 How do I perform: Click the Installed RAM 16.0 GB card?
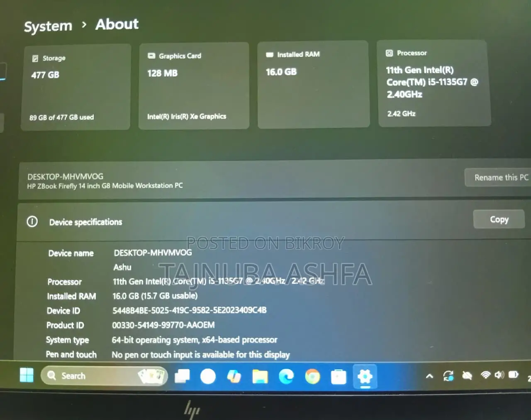(x=313, y=84)
